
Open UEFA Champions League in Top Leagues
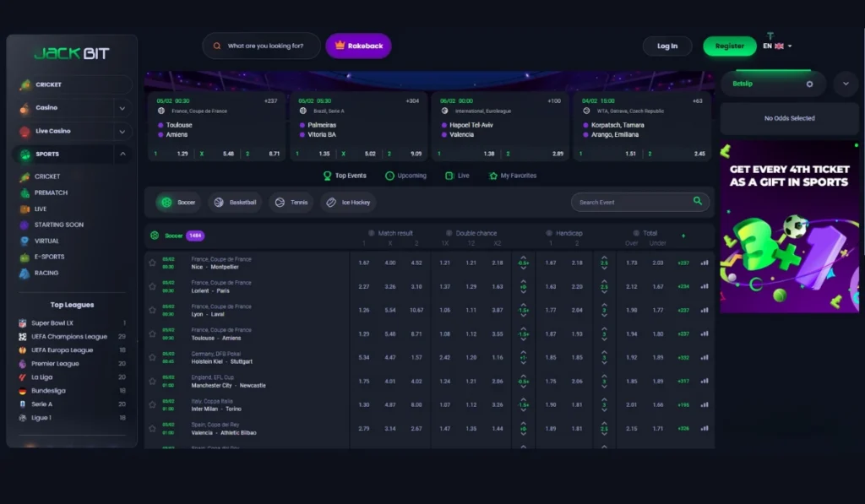[x=72, y=336]
